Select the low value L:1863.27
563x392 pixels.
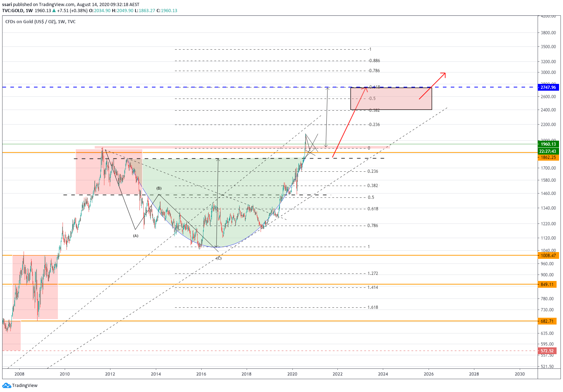(x=145, y=11)
